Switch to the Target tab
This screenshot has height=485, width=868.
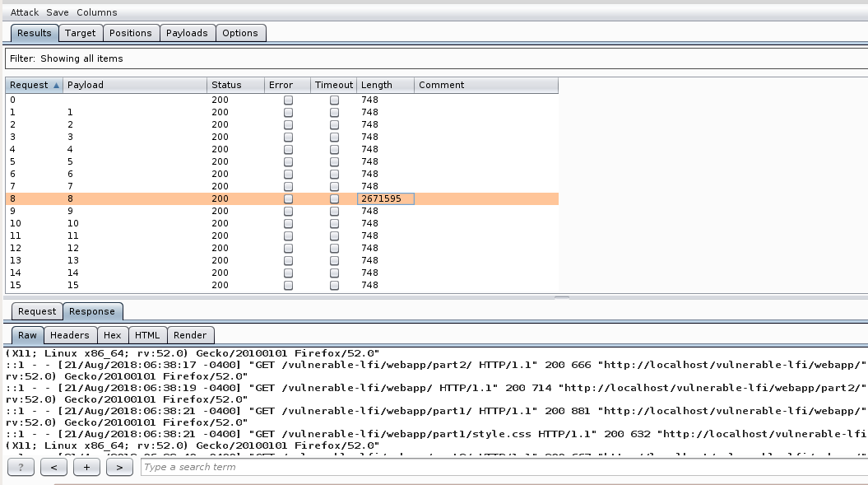(81, 33)
